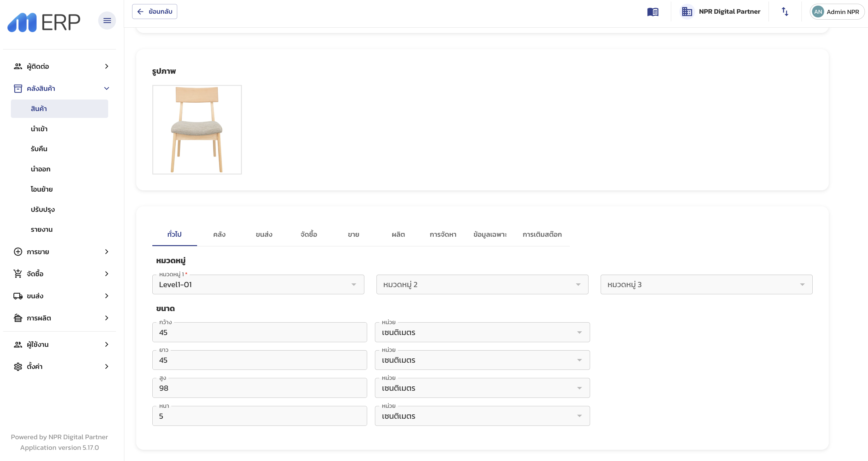Screen dimensions: 868x461
Task: Click the AN user avatar icon
Action: click(818, 12)
